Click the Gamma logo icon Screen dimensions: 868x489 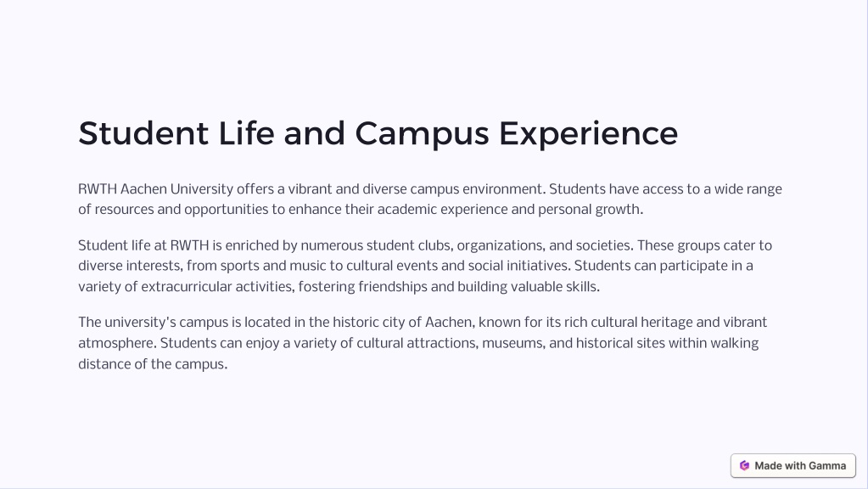click(x=745, y=466)
